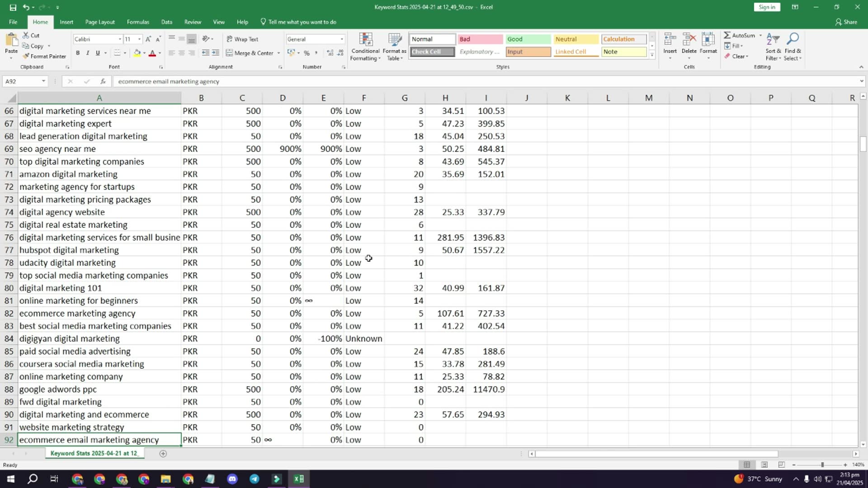
Task: Toggle Align Right
Action: click(x=192, y=53)
